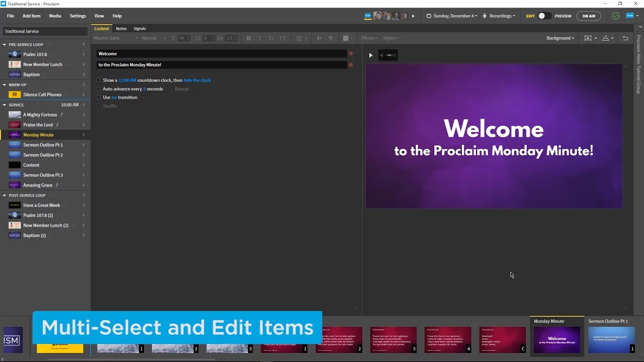
Task: Open the Recordings dropdown
Action: tap(499, 16)
